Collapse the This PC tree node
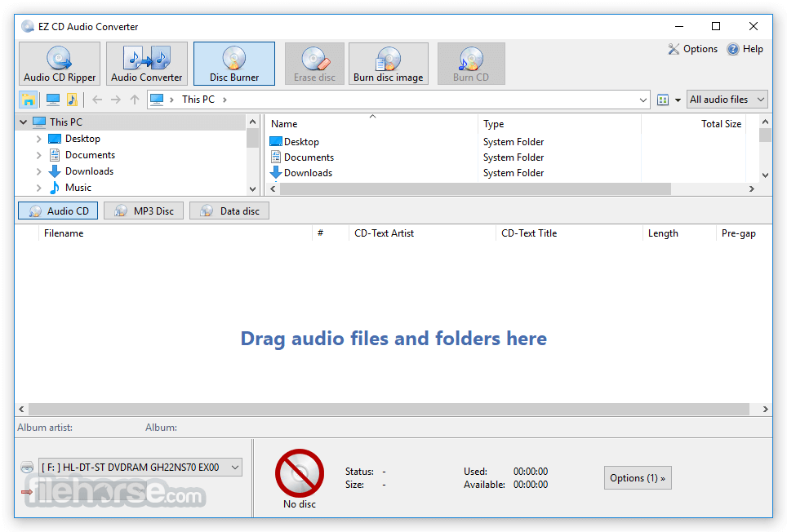This screenshot has width=787, height=532. click(x=23, y=122)
